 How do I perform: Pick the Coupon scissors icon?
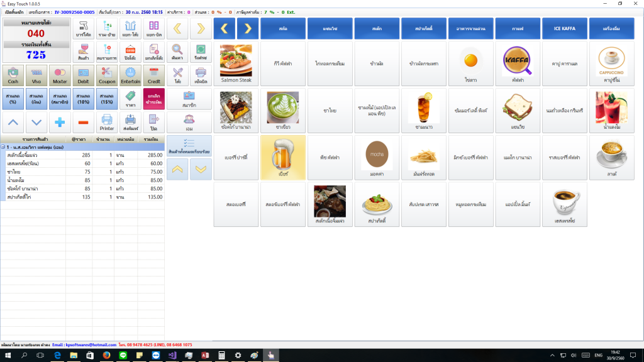(107, 75)
